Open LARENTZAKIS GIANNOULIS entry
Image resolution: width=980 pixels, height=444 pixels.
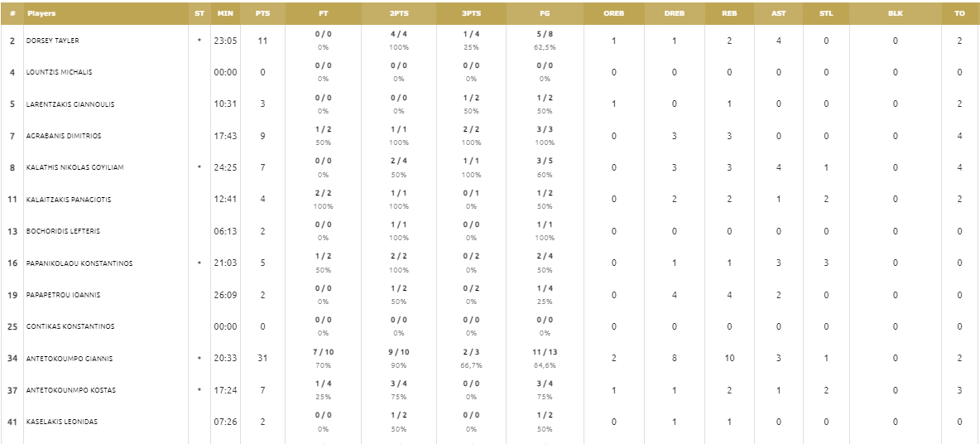tap(70, 104)
